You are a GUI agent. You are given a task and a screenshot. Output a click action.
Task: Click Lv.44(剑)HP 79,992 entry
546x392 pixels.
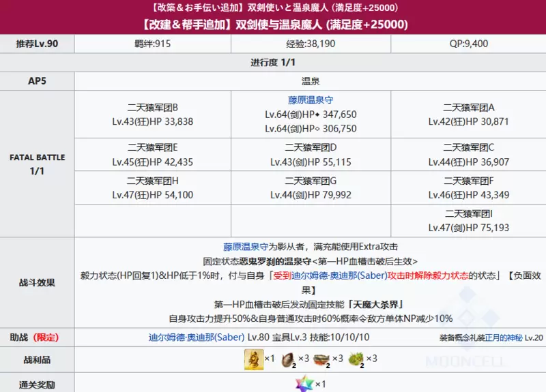(x=311, y=195)
